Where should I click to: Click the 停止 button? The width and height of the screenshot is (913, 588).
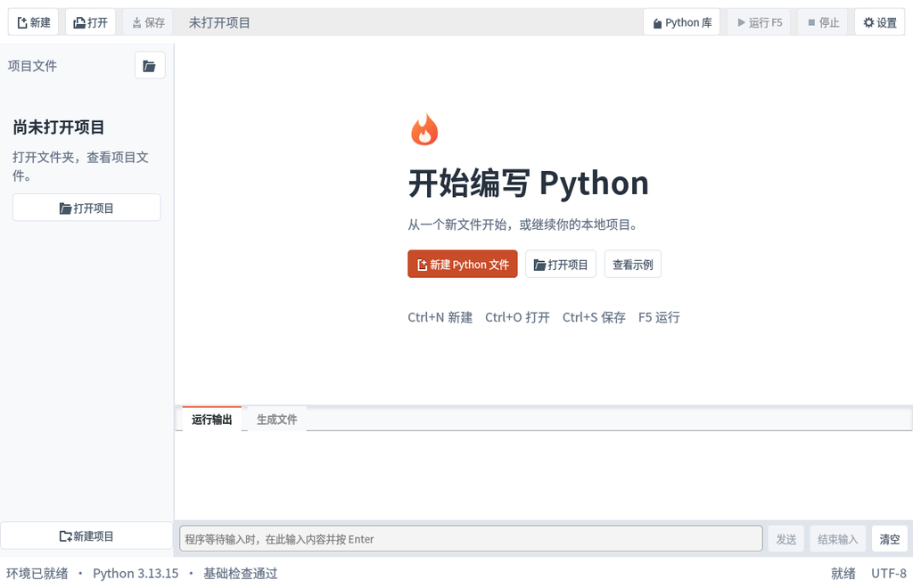click(x=823, y=22)
